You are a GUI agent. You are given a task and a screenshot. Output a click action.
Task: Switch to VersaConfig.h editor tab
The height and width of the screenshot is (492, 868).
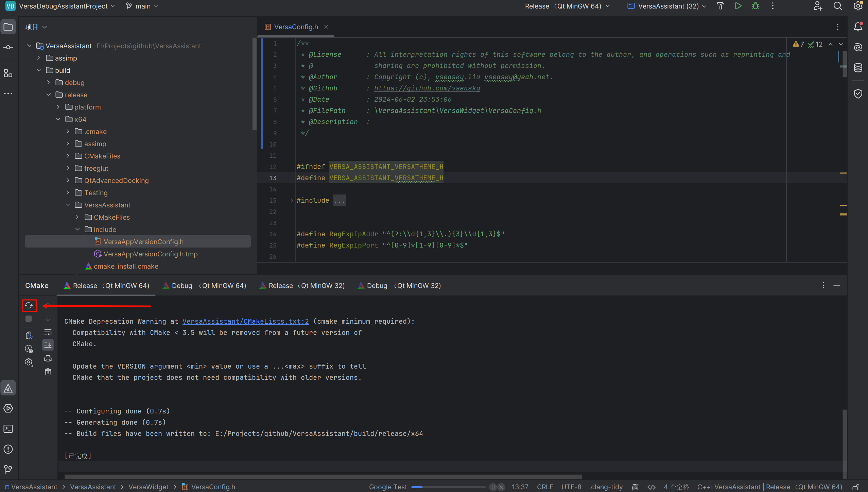pyautogui.click(x=296, y=27)
